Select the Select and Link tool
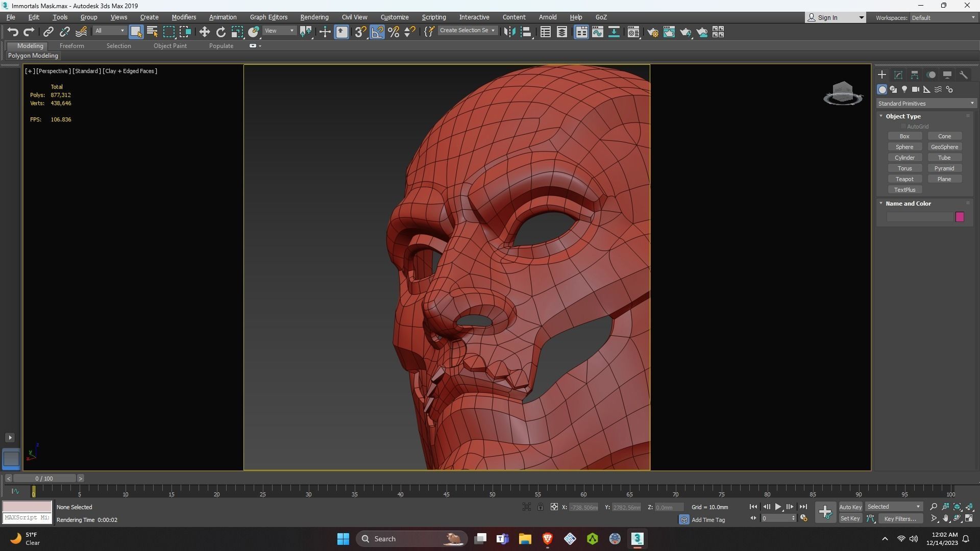Image resolution: width=980 pixels, height=551 pixels. pos(48,32)
